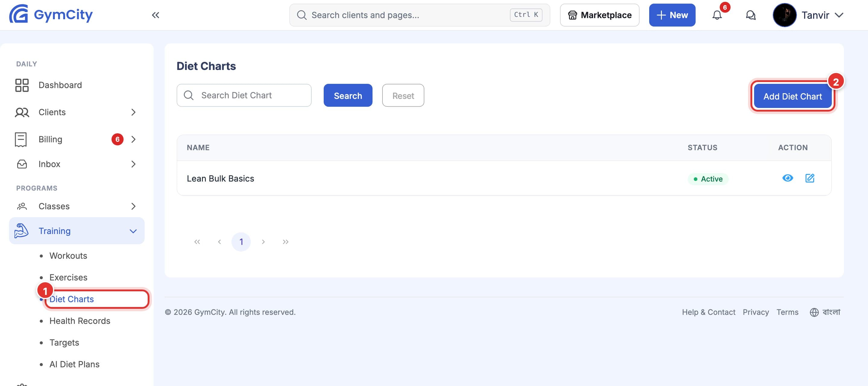Open Health Records in the sidebar

tap(80, 321)
